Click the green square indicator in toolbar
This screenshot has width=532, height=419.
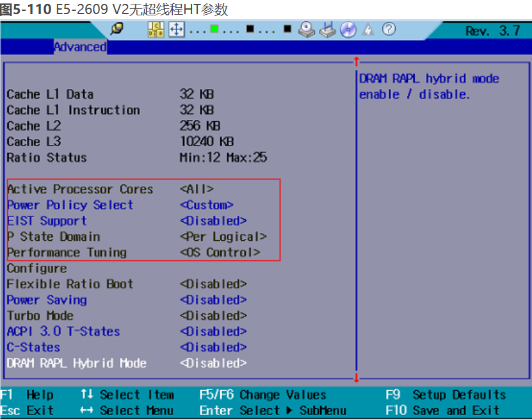[x=214, y=29]
